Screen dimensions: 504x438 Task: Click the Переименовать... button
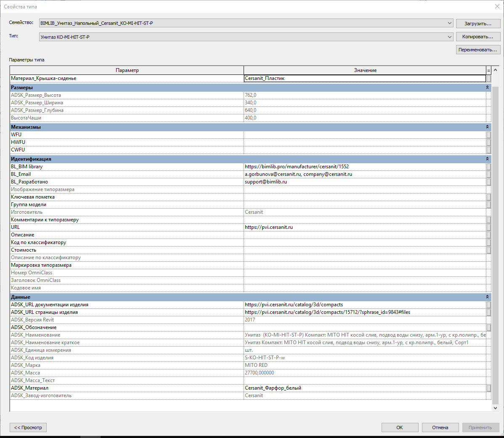point(478,50)
